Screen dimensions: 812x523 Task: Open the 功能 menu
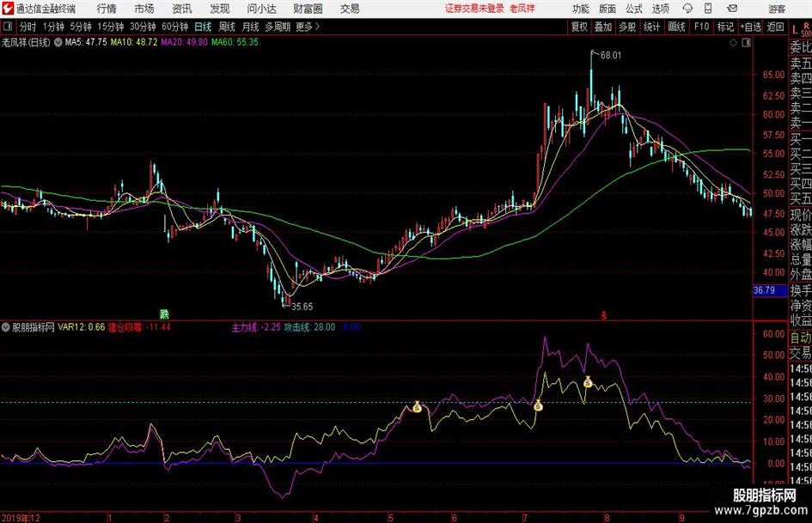coord(581,9)
